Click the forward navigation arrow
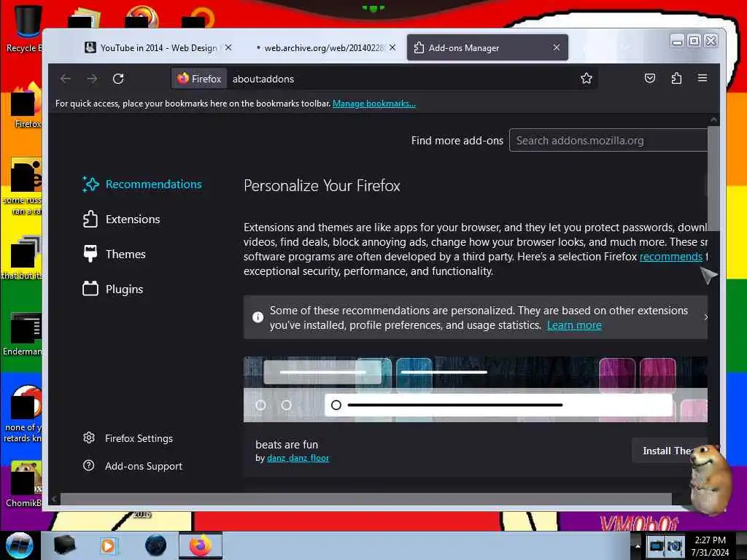 [92, 79]
